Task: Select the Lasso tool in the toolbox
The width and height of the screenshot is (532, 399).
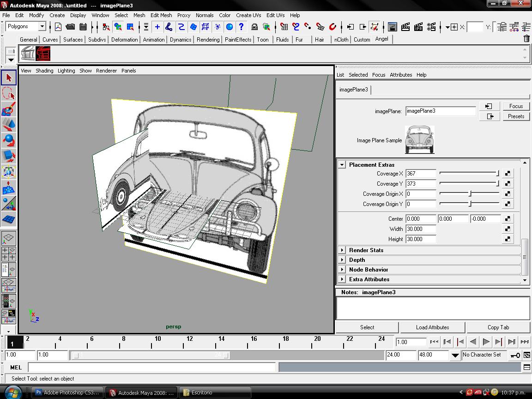Action: (x=9, y=94)
